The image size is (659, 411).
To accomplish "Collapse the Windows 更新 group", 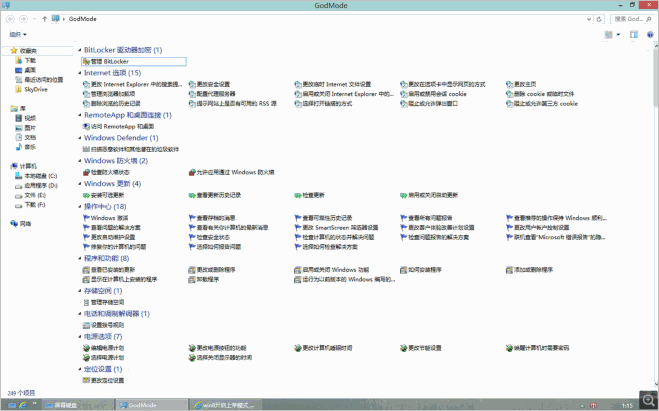I will pyautogui.click(x=80, y=184).
